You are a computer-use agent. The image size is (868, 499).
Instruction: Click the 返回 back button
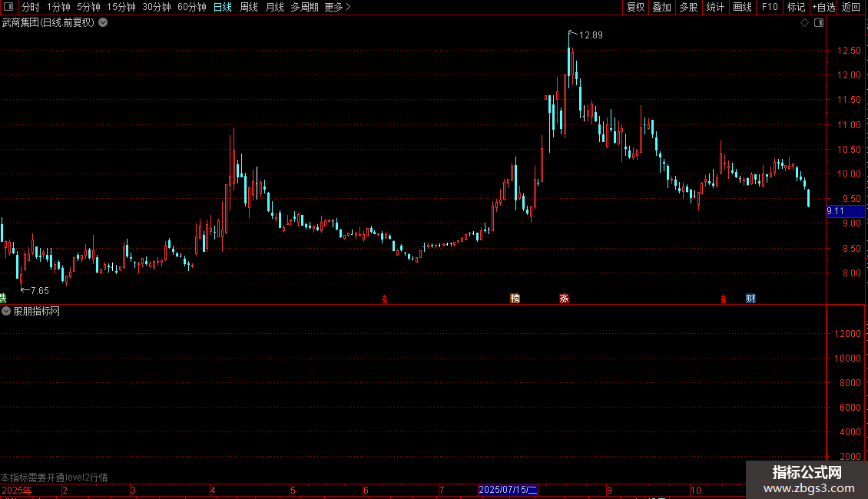pos(851,7)
